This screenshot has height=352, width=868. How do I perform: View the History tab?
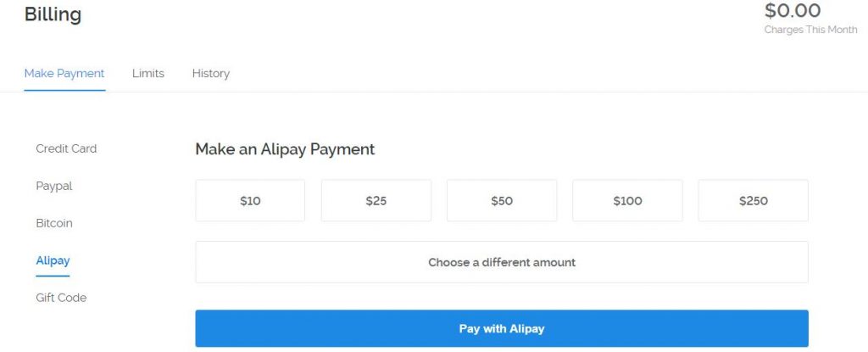click(x=211, y=73)
